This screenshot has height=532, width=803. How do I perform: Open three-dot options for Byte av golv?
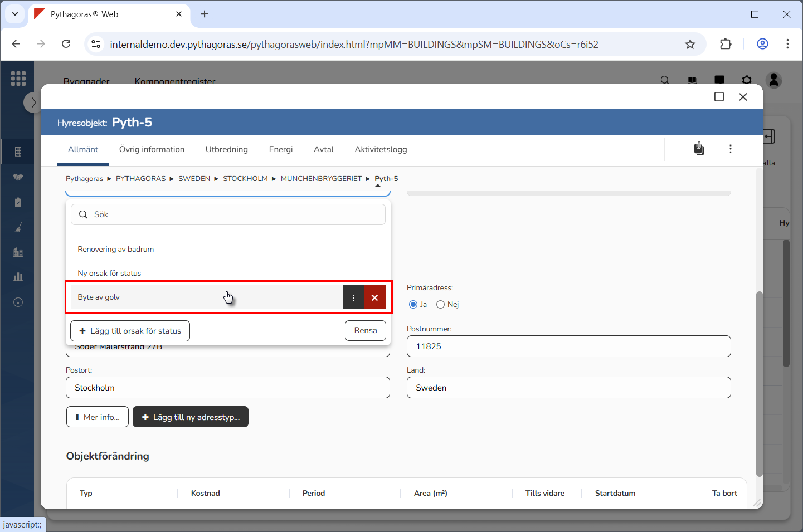click(353, 297)
